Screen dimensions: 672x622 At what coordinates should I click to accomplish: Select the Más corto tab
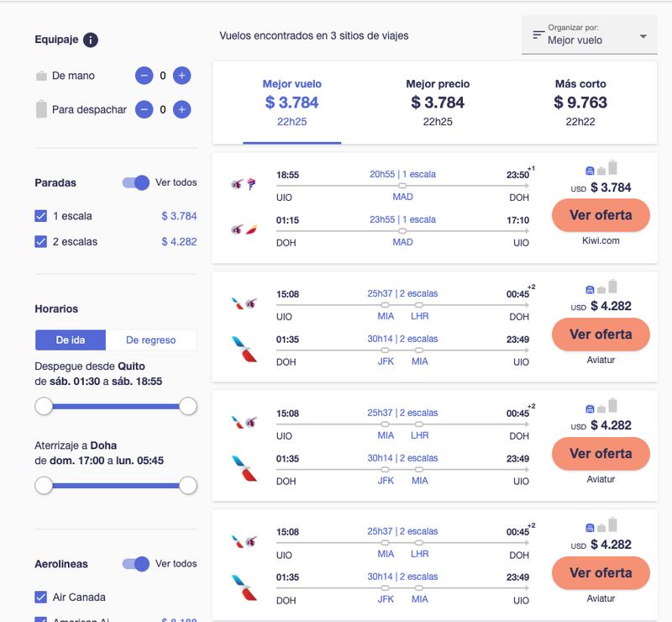tap(580, 103)
